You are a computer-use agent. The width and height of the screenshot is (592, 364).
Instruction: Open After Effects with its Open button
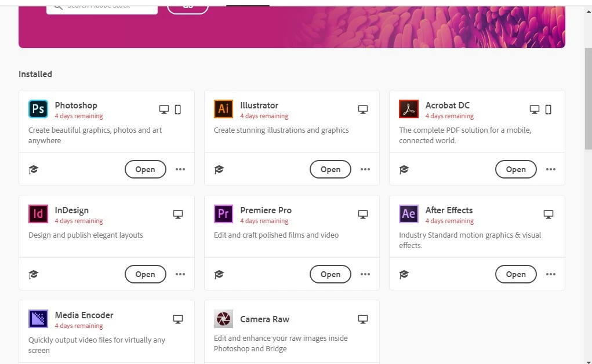point(515,274)
